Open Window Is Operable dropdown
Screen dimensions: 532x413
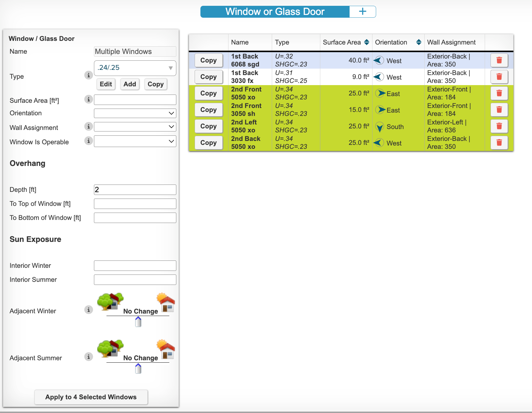(x=135, y=141)
